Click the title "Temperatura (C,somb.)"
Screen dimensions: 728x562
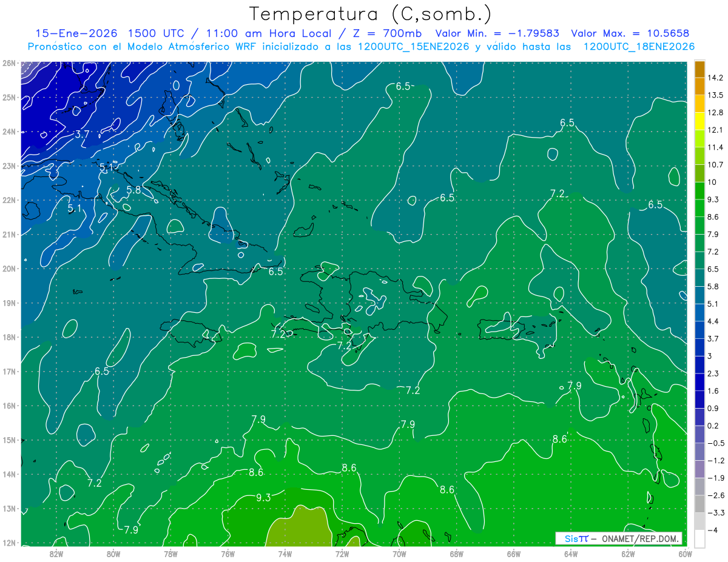point(371,14)
